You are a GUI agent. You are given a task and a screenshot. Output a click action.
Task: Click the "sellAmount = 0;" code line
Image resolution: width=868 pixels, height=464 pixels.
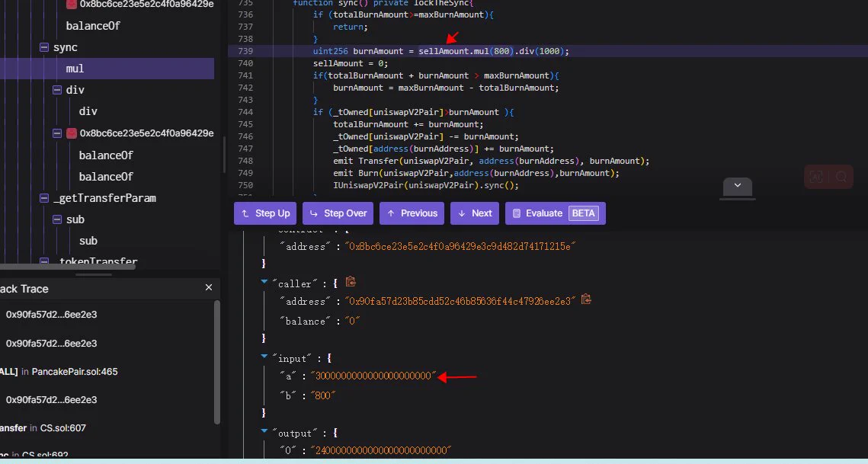(x=351, y=63)
